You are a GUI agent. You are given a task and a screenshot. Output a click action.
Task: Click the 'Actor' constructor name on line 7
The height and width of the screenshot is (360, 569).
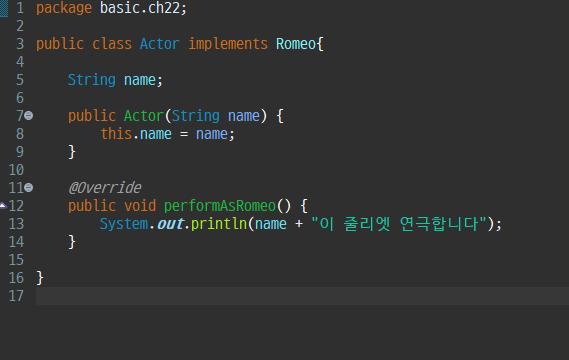(x=144, y=116)
